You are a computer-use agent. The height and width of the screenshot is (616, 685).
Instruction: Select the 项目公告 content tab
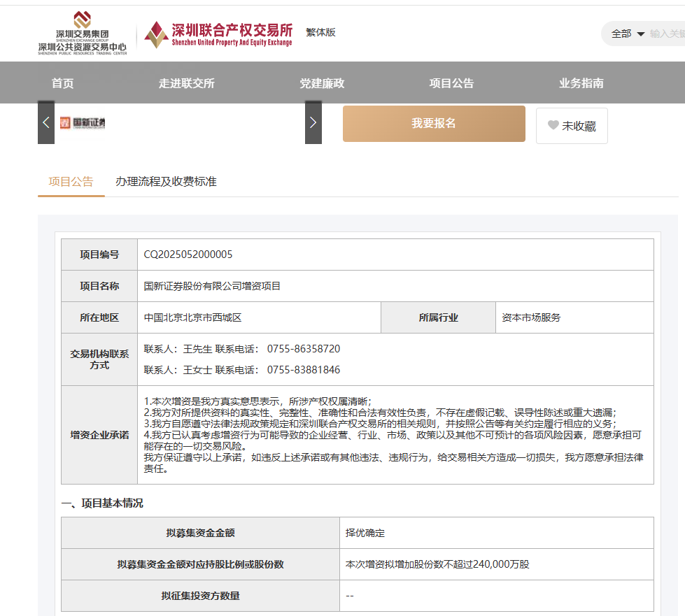[x=71, y=182]
